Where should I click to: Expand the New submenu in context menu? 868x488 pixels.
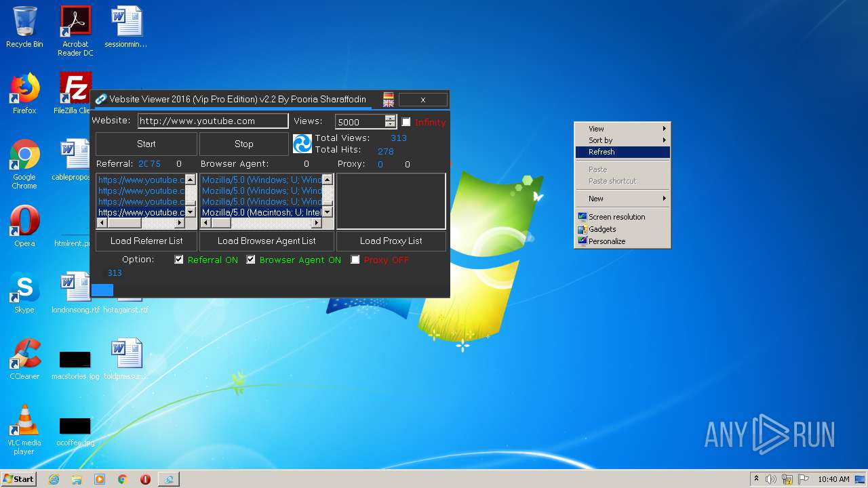point(623,199)
